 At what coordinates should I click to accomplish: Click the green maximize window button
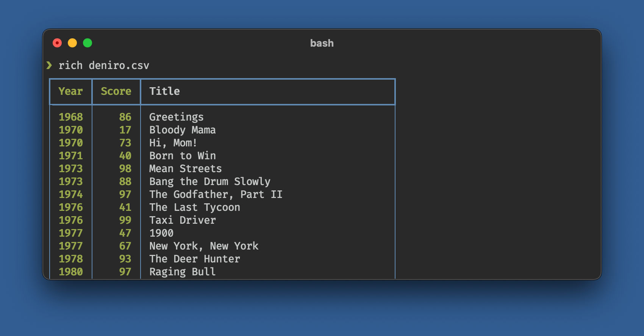[x=88, y=43]
